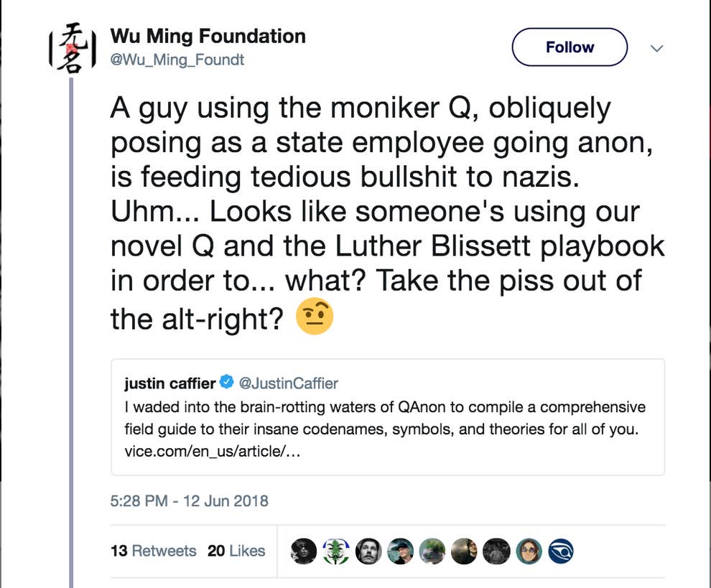Image resolution: width=711 pixels, height=588 pixels.
Task: Click the @Wu_Ming_Foundt handle
Action: 177,60
